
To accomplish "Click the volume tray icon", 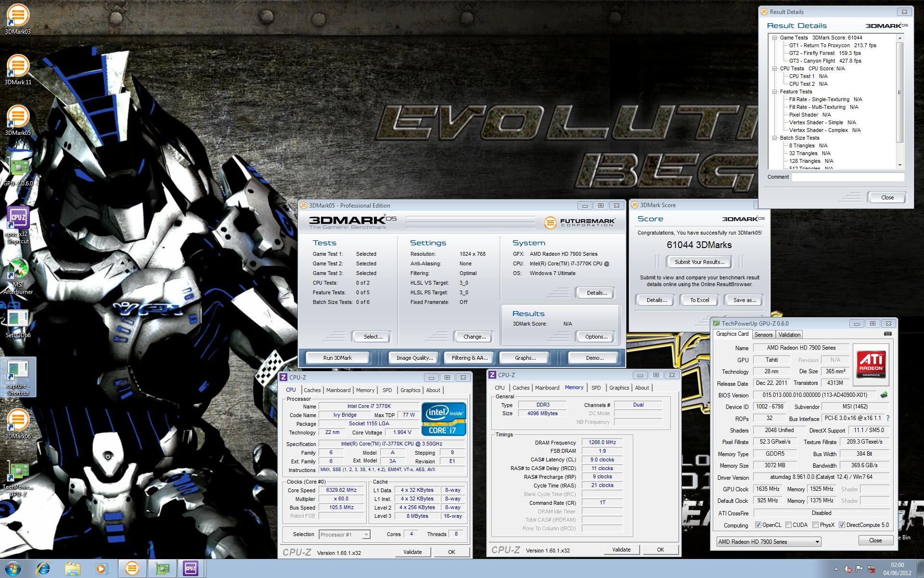I will (x=848, y=569).
